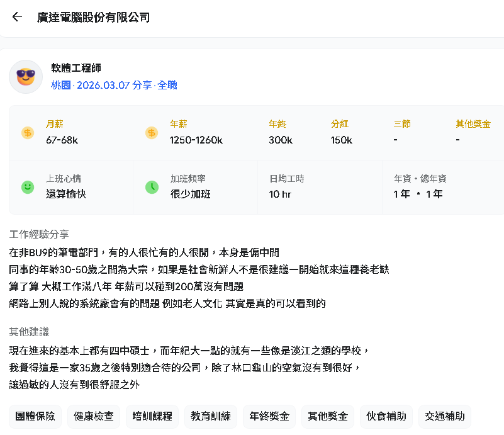The height and width of the screenshot is (435, 504).
Task: Select the 很少加班 overtime value
Action: pos(190,194)
